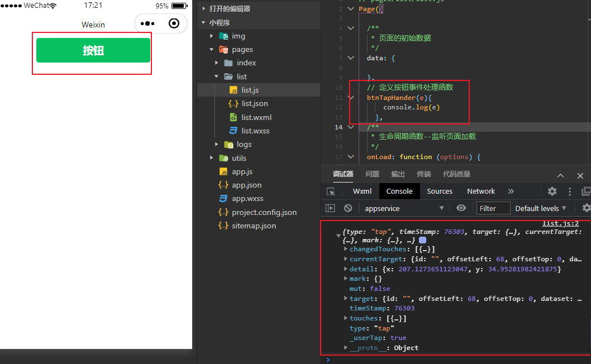The height and width of the screenshot is (364, 591).
Task: Fold the data object at line 7
Action: [351, 58]
